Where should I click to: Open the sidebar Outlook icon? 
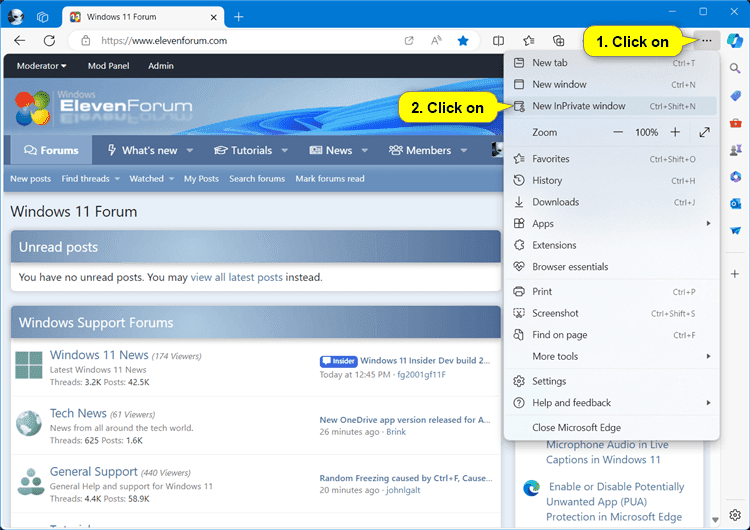pos(735,204)
